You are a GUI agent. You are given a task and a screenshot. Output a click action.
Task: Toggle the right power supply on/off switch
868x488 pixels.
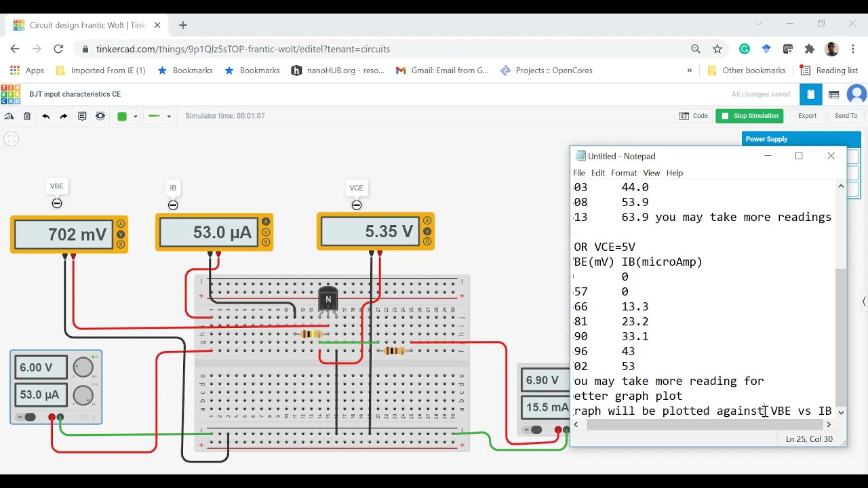pos(533,429)
